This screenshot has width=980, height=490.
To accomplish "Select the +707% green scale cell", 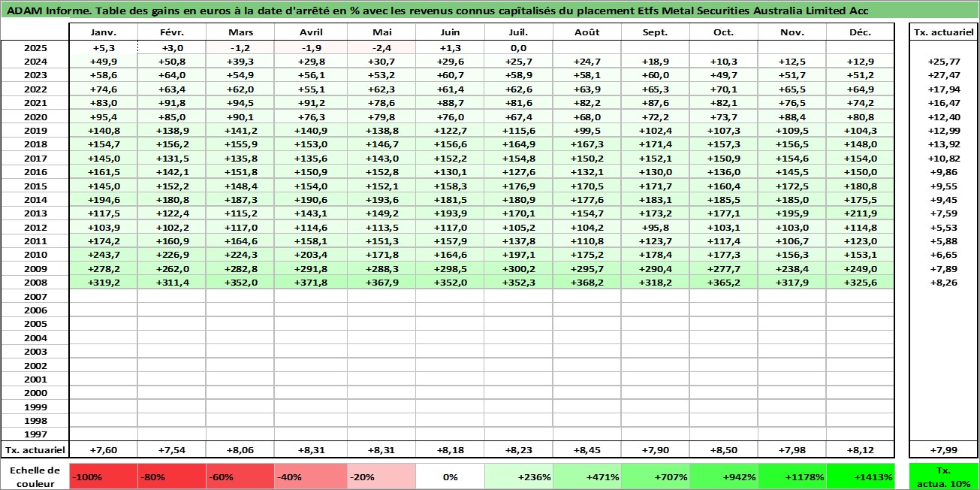I will [656, 476].
